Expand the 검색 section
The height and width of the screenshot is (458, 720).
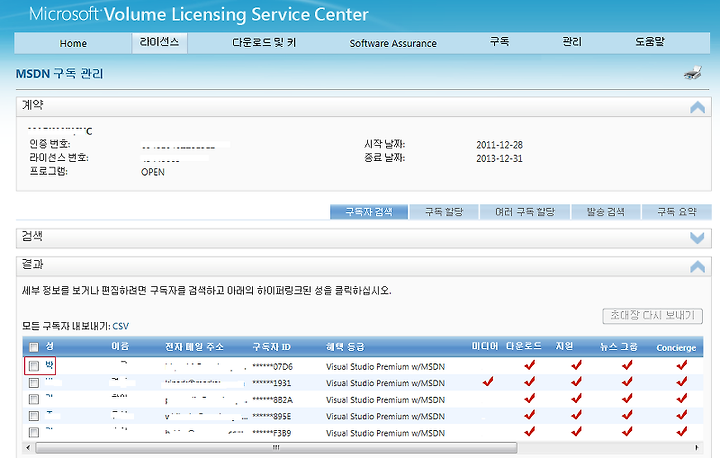[697, 237]
